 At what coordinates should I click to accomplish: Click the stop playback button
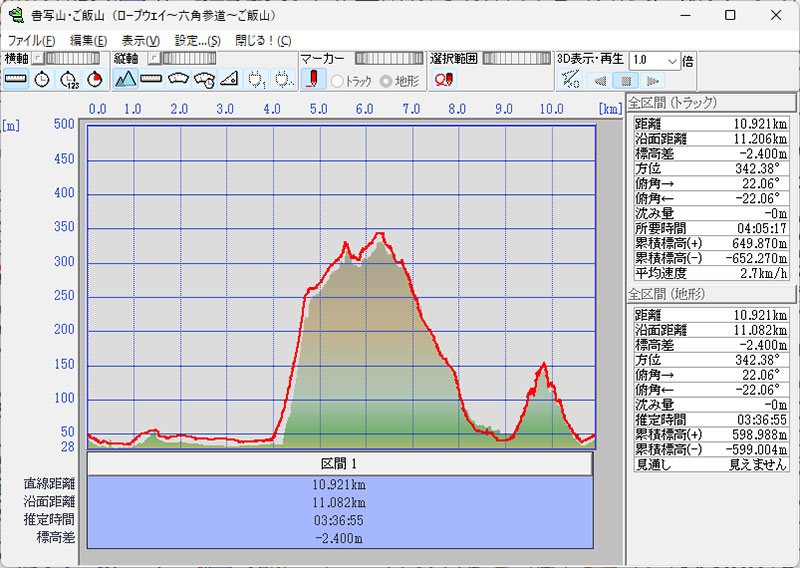click(626, 81)
